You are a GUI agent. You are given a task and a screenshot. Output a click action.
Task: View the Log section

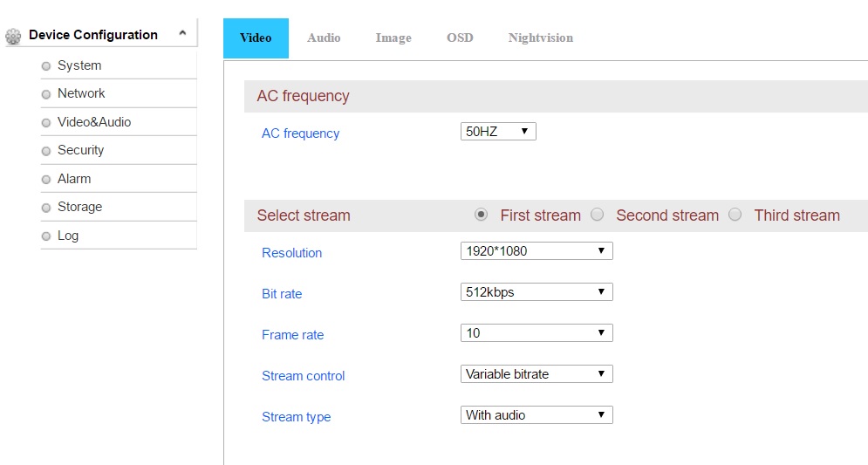pyautogui.click(x=67, y=236)
